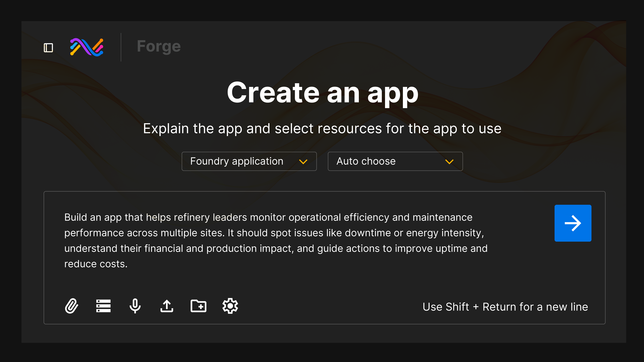Click the "Use Shift + Return" hint text

[x=505, y=307]
